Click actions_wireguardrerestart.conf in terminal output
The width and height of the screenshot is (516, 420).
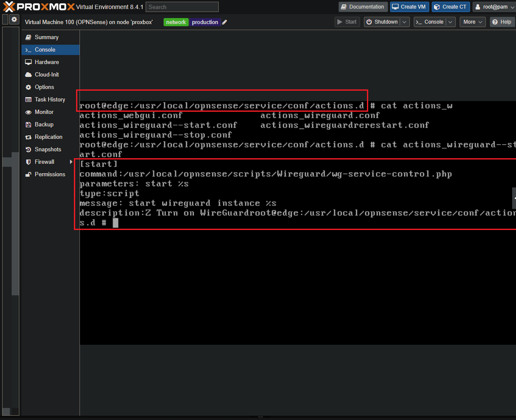click(345, 125)
